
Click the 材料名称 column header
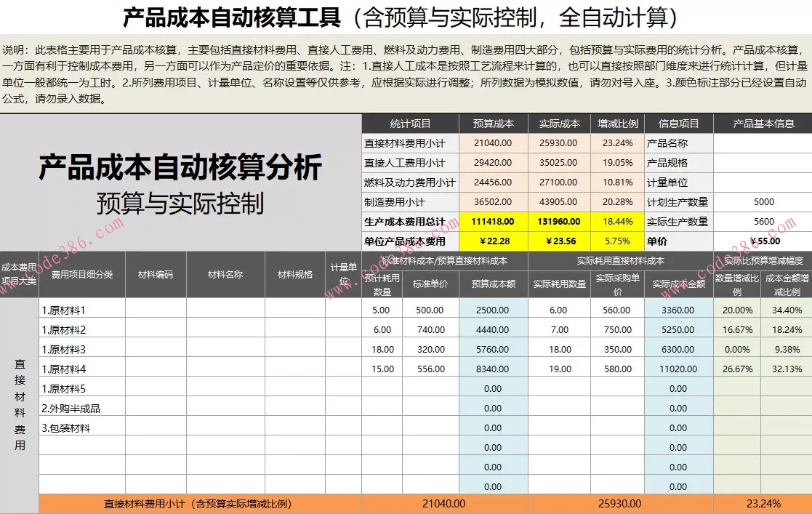[x=225, y=275]
